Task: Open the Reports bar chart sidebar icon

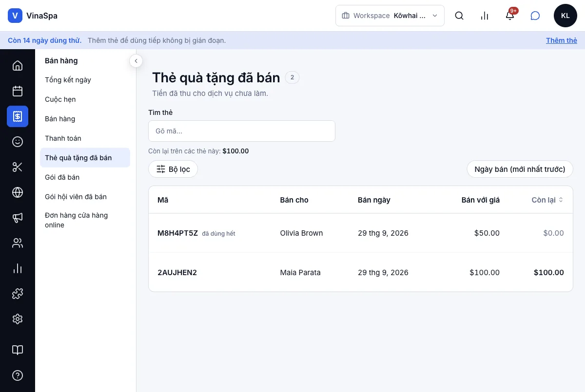Action: (x=18, y=268)
